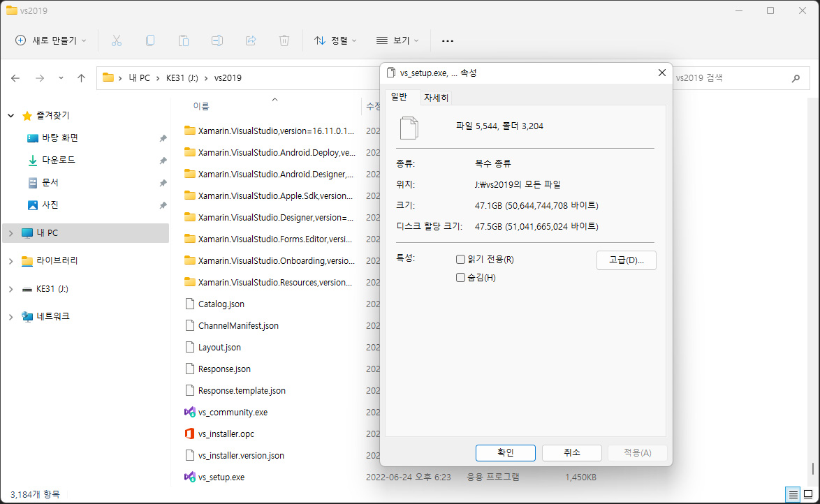Image resolution: width=820 pixels, height=504 pixels.
Task: Select Xamarin.VisualStudio.Android.Designer folder name
Action: tap(276, 174)
